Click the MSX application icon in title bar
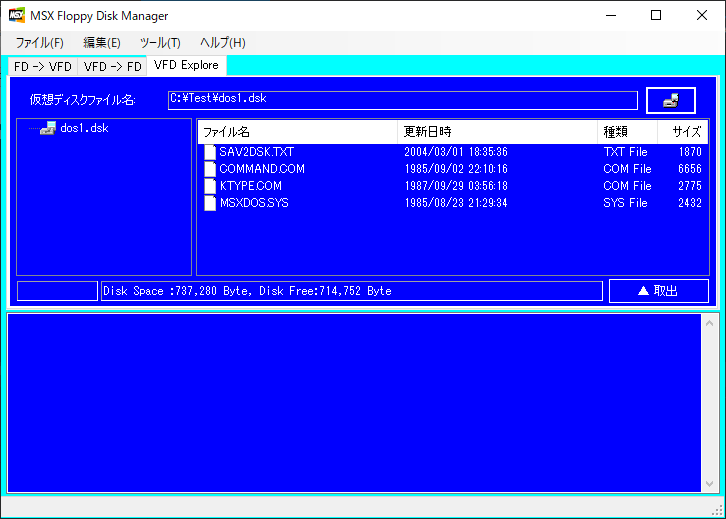 pos(17,16)
